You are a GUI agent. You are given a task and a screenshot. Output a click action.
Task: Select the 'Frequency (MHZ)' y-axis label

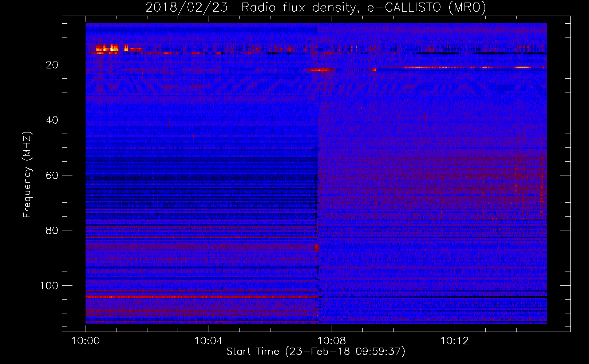pos(28,175)
